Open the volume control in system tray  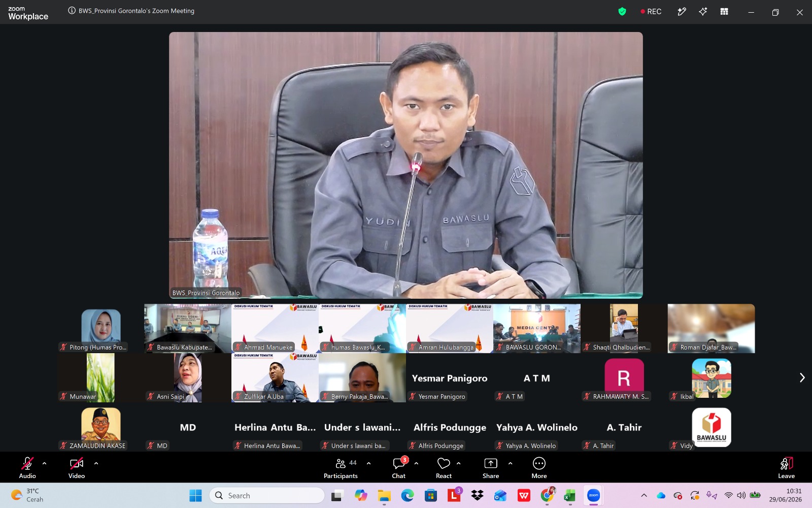click(741, 495)
